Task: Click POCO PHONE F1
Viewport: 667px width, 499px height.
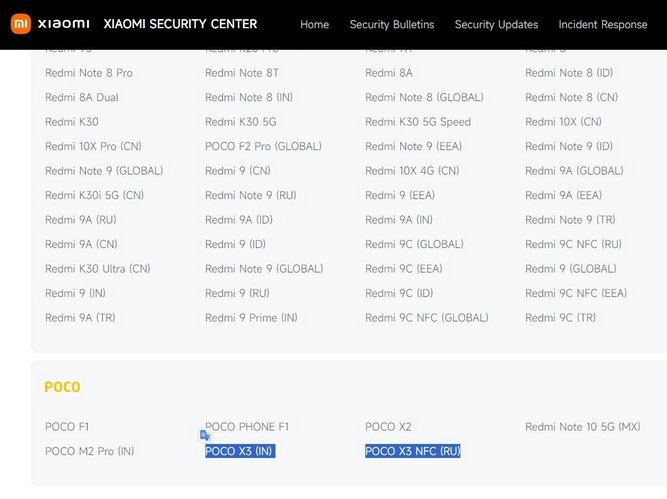Action: coord(247,427)
